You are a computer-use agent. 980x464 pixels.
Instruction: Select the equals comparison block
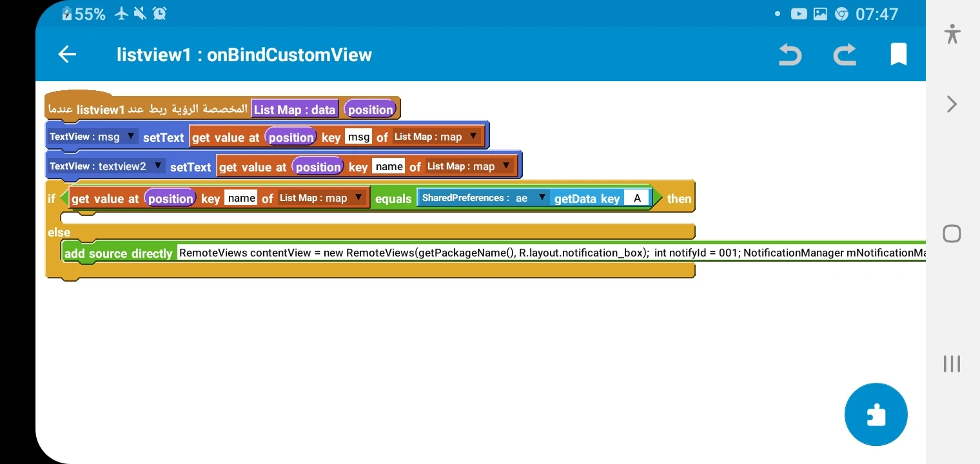(393, 198)
